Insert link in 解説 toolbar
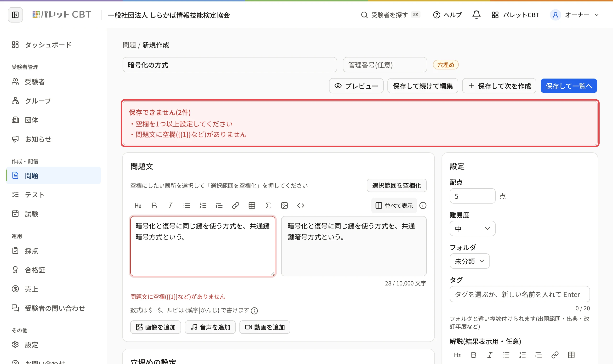The image size is (613, 364). click(x=555, y=355)
